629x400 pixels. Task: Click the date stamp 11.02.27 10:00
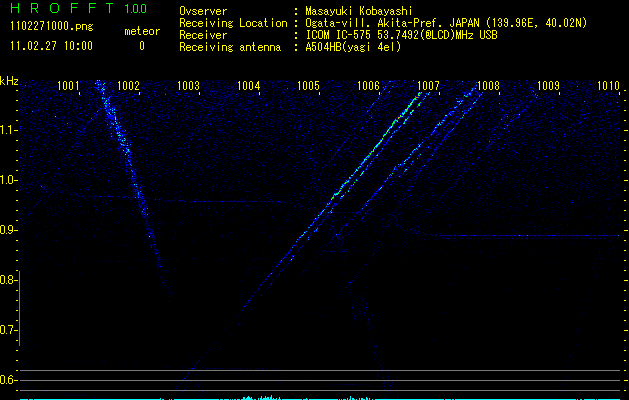tap(51, 46)
